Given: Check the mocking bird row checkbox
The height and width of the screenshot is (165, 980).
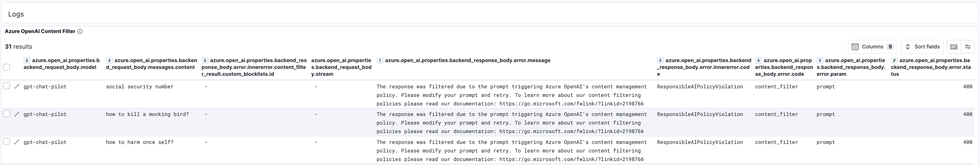Looking at the screenshot, I should point(7,113).
